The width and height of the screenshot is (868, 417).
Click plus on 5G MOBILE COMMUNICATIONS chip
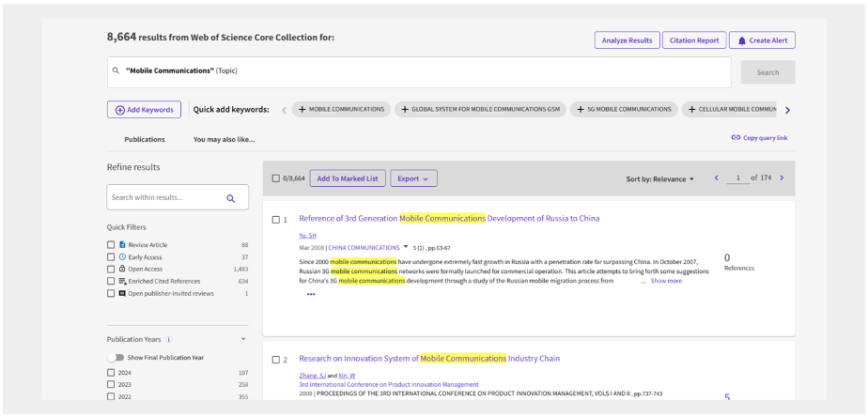pos(581,110)
